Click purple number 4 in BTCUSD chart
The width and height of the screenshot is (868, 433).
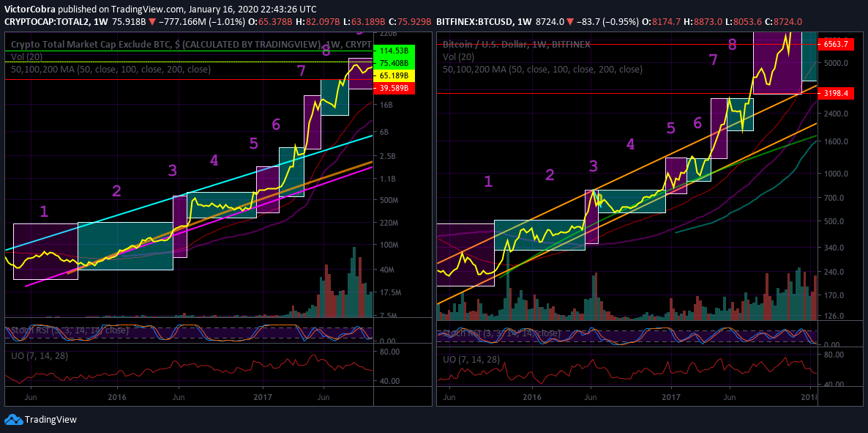[x=630, y=145]
